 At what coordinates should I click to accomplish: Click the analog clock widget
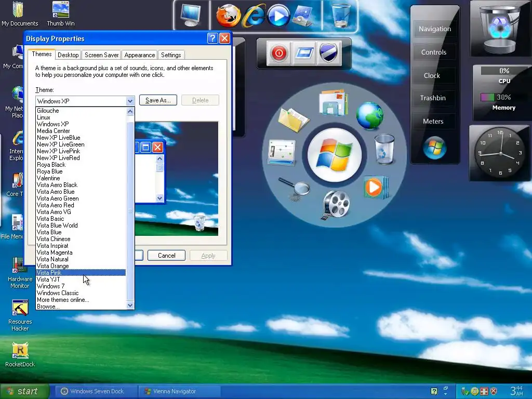coord(500,153)
